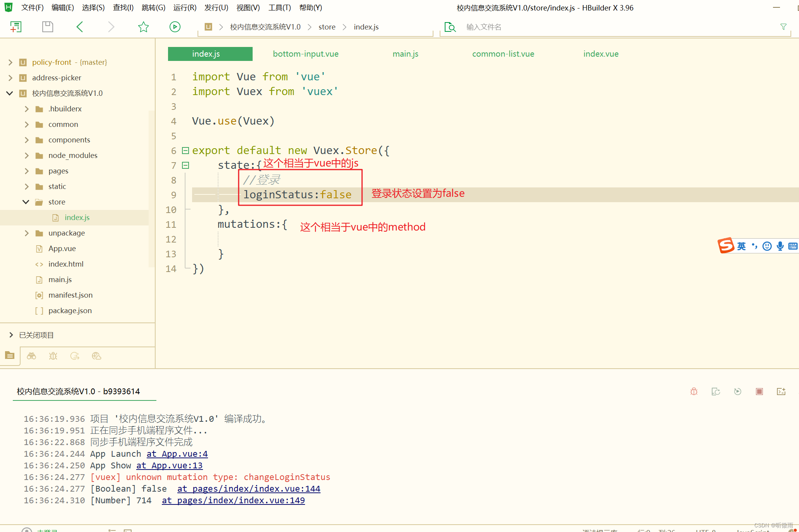Image resolution: width=799 pixels, height=532 pixels.
Task: Expand the components folder
Action: click(26, 140)
